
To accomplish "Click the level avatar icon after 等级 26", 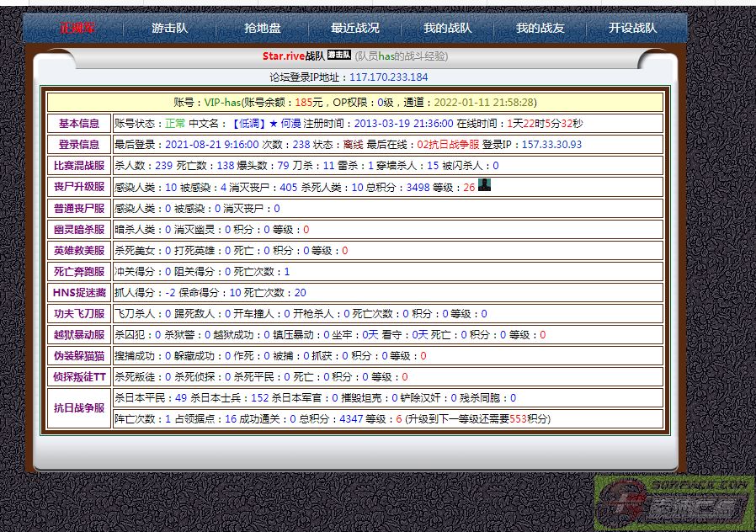I will pyautogui.click(x=484, y=185).
